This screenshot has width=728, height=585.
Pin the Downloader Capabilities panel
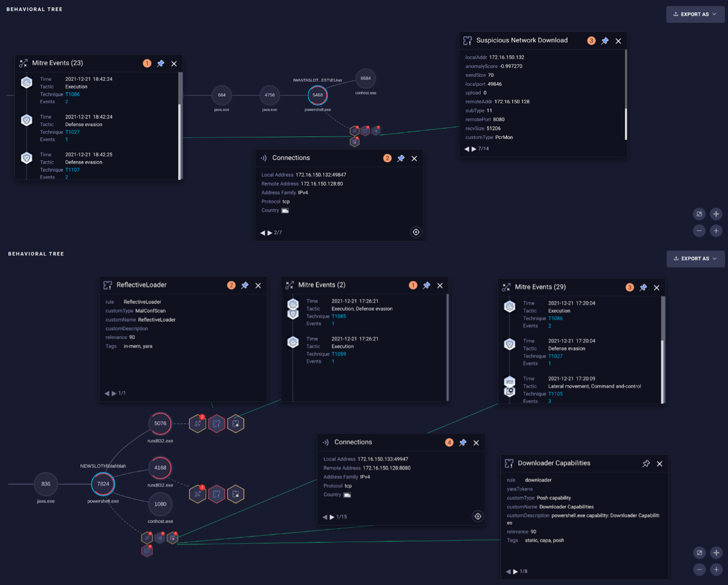[x=646, y=463]
